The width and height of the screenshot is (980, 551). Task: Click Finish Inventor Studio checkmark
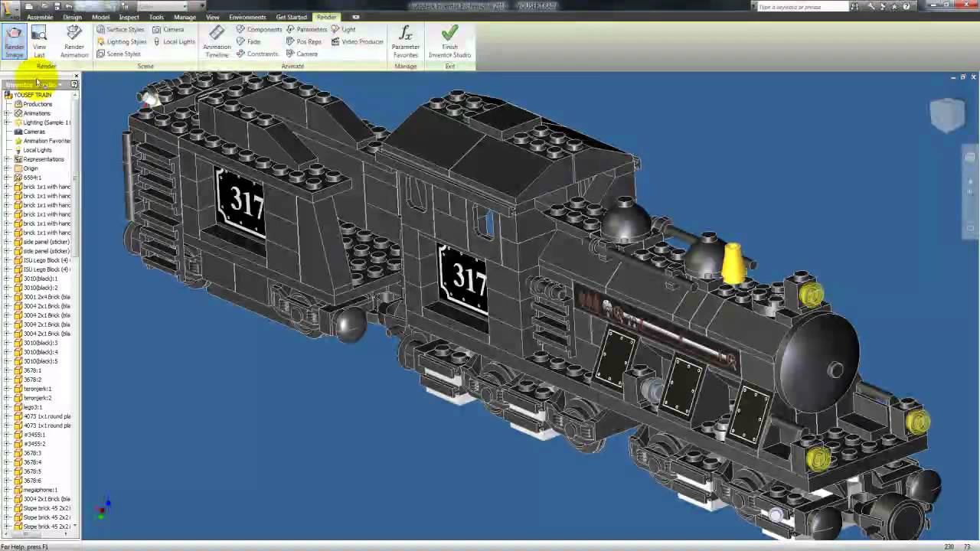[x=449, y=42]
